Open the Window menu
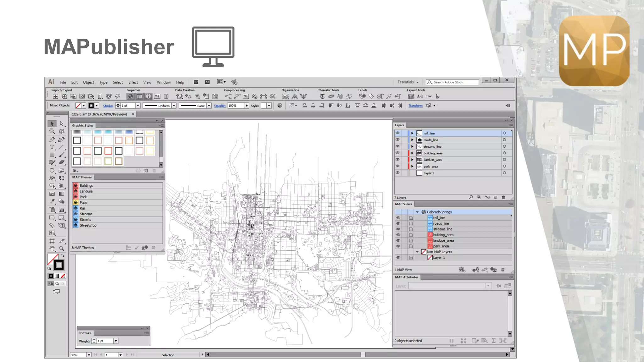644x362 pixels. (x=164, y=82)
